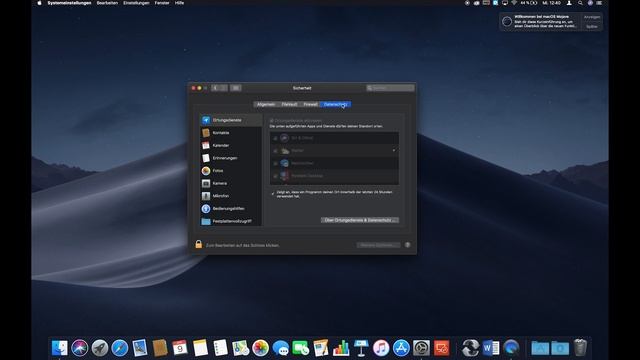Switch to the Firewall tab

click(x=311, y=104)
